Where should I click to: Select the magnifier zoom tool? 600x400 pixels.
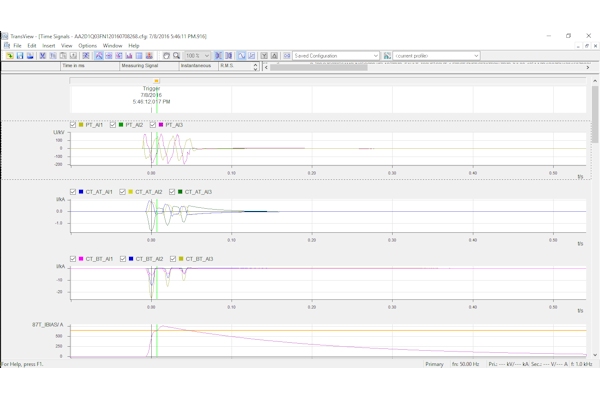[x=176, y=56]
